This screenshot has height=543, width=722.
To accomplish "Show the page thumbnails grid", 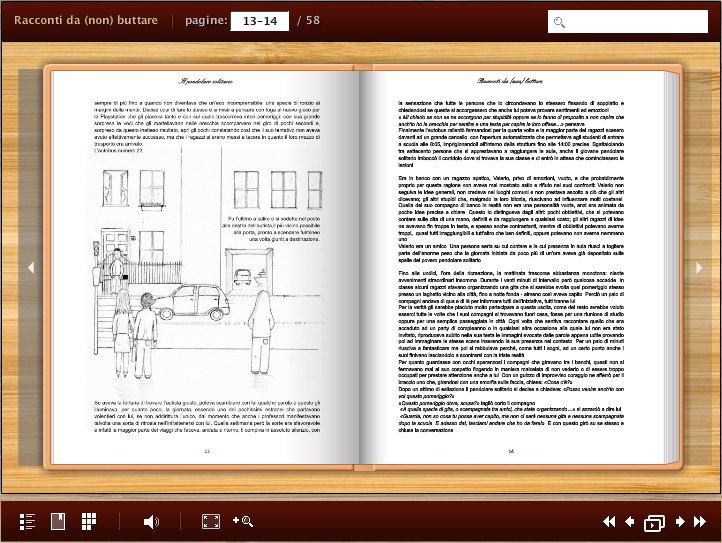I will pyautogui.click(x=89, y=521).
